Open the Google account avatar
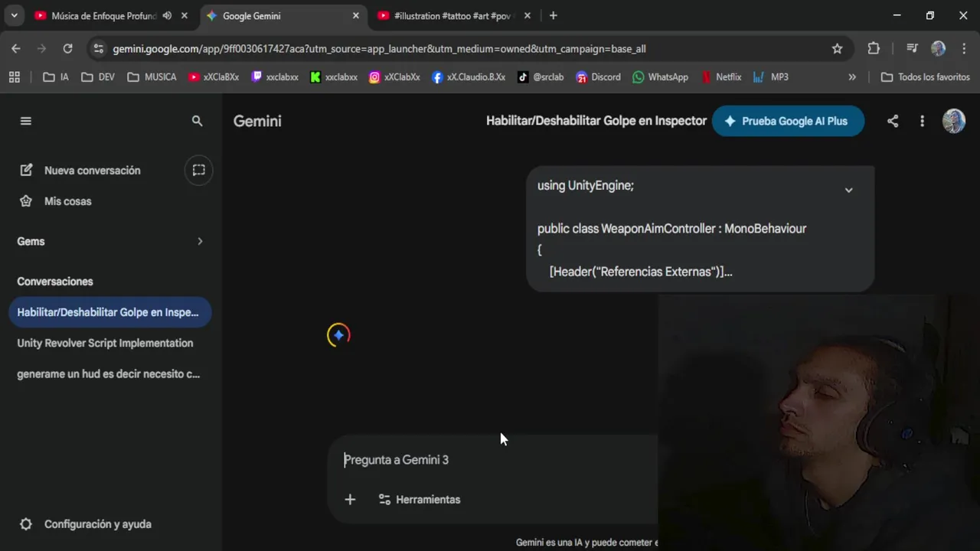Image resolution: width=980 pixels, height=551 pixels. pos(953,121)
